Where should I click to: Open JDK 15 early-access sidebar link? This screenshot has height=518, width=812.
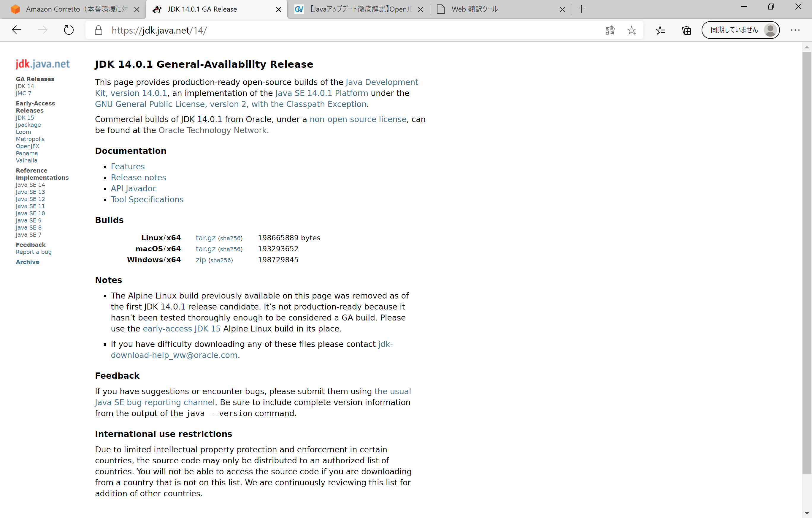[x=25, y=117]
